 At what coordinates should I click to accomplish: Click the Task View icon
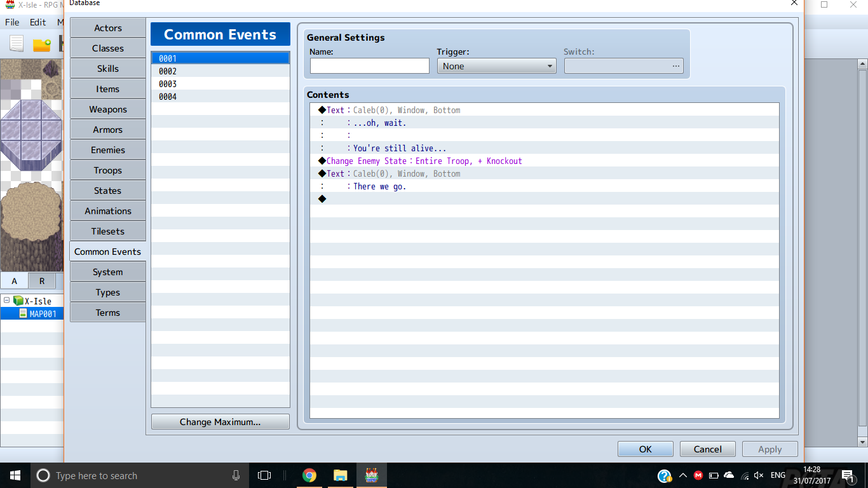pyautogui.click(x=264, y=475)
